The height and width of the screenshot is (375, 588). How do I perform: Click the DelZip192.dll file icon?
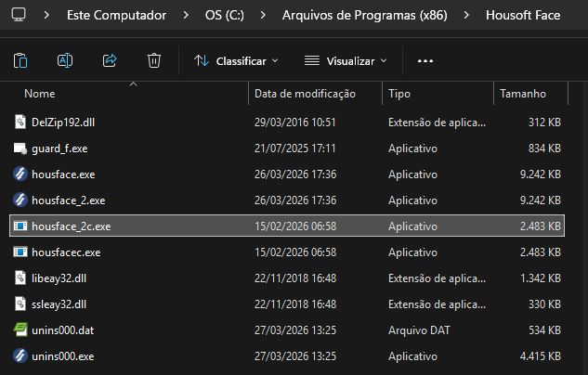coord(20,122)
